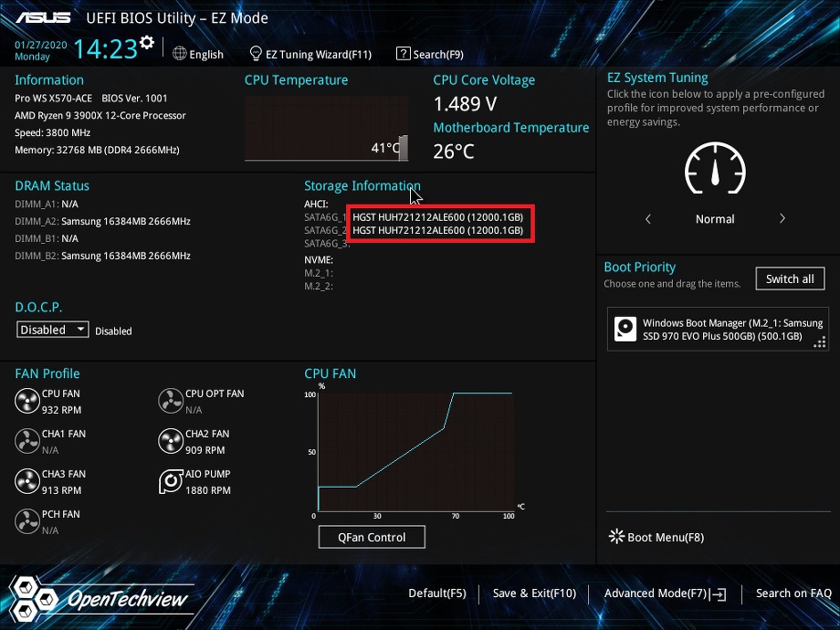Click the Switch all button
Viewport: 840px width, 630px height.
tap(790, 278)
